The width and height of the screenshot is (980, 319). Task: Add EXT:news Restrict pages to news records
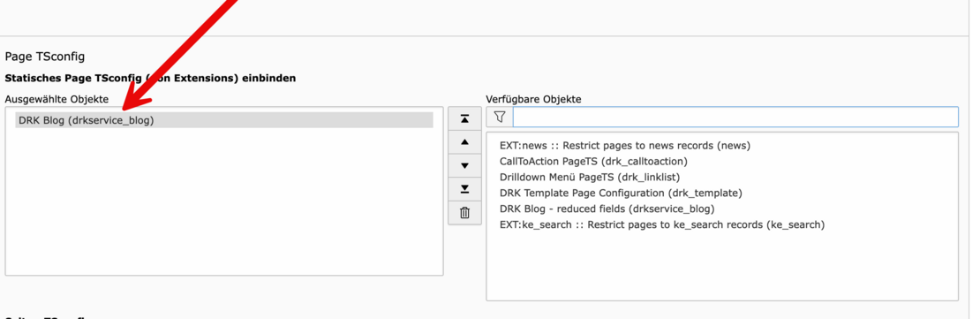point(625,146)
